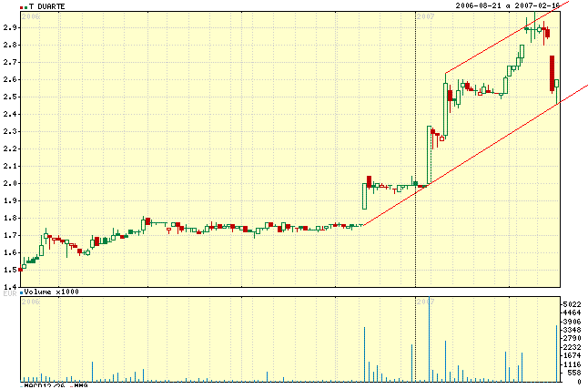Click the T DUARTE chart title
The width and height of the screenshot is (588, 389).
point(46,6)
